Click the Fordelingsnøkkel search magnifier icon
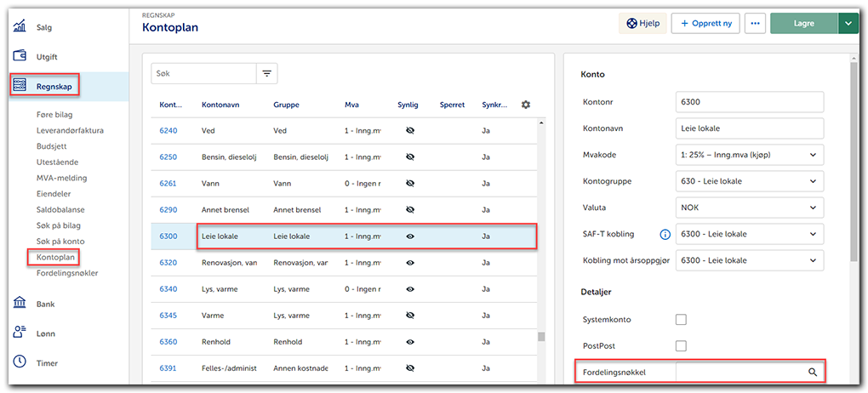Viewport: 868px width, 393px height. click(812, 373)
